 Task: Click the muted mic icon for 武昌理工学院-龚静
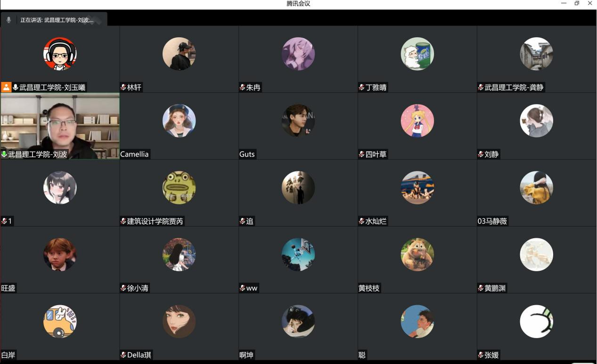[481, 87]
